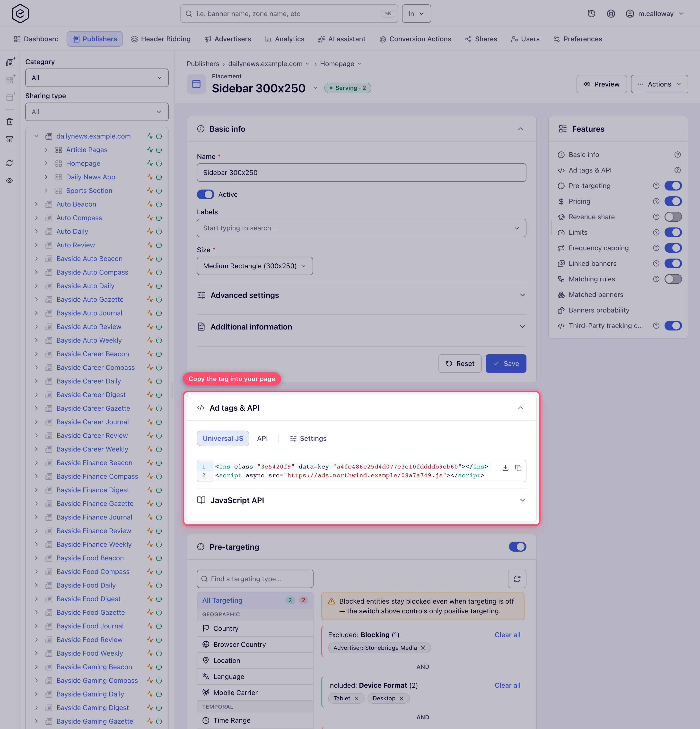Click activity icon for Sports Section
The width and height of the screenshot is (700, 729).
[150, 191]
